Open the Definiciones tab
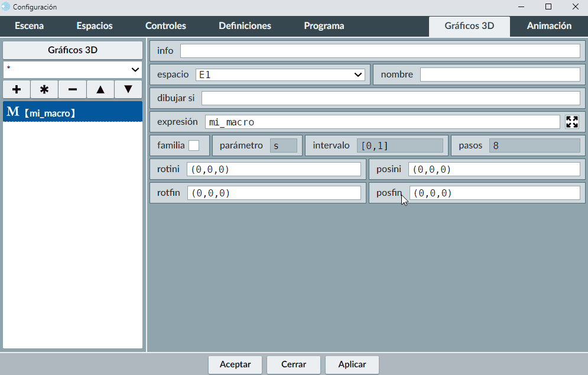This screenshot has width=588, height=375. pyautogui.click(x=245, y=26)
